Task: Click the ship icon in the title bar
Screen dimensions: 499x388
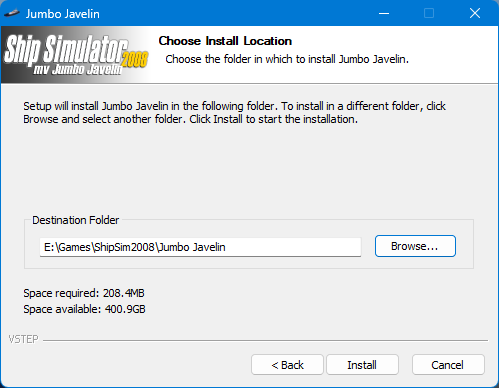Action: [12, 14]
